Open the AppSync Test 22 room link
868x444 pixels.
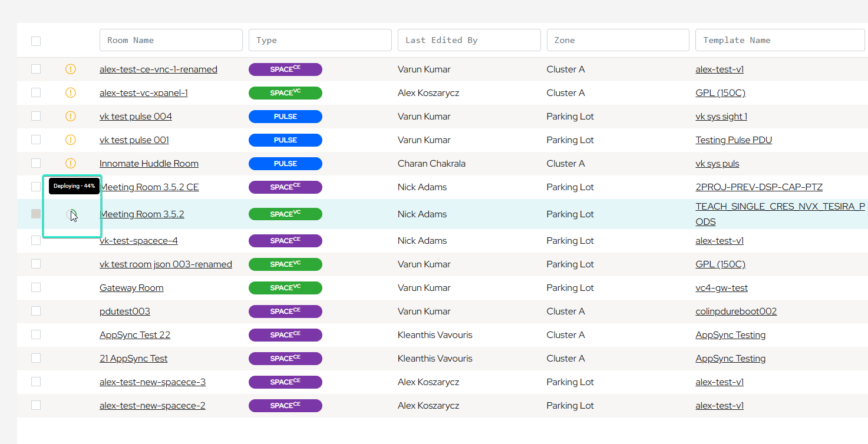point(135,335)
